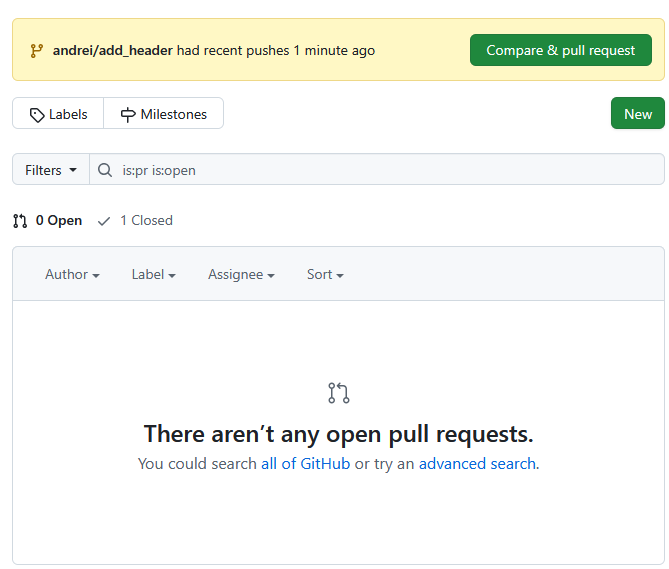Expand the Sort dropdown
This screenshot has height=569, width=669.
coord(326,274)
